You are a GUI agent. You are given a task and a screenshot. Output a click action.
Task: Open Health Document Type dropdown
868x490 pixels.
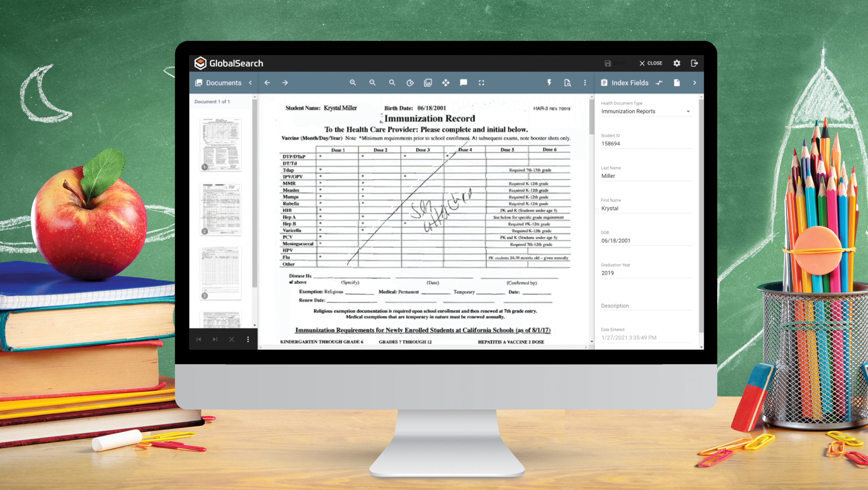tap(646, 111)
